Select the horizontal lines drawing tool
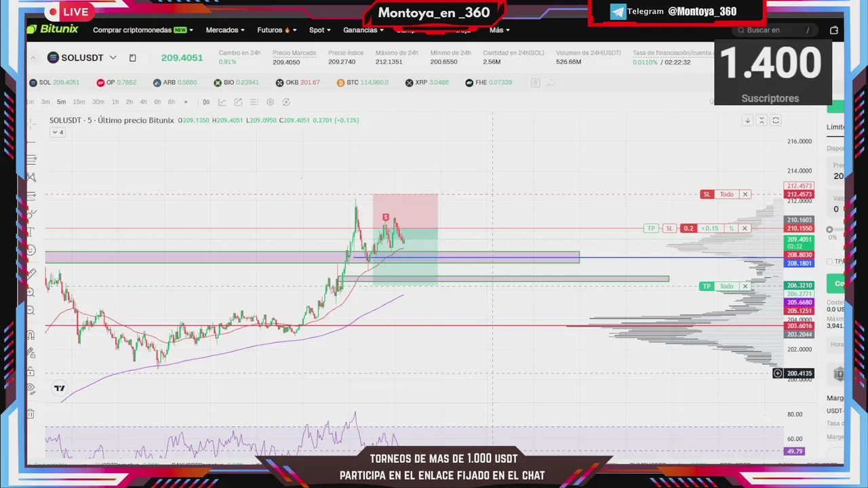 [31, 159]
